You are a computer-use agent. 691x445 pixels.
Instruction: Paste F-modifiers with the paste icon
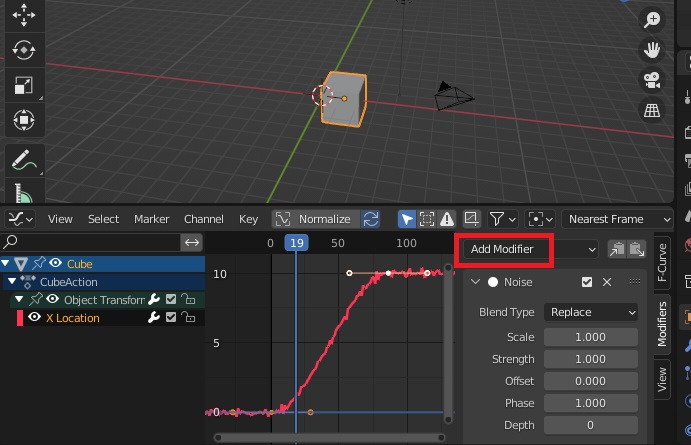(637, 249)
